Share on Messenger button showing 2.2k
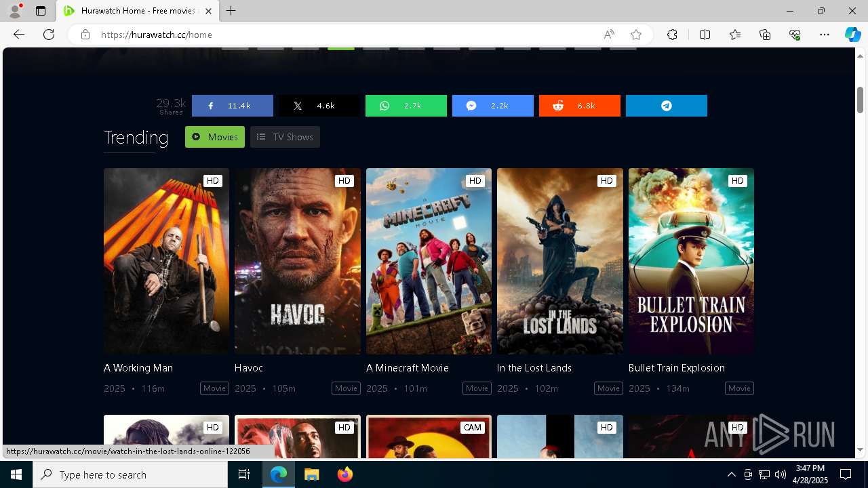 pyautogui.click(x=493, y=106)
